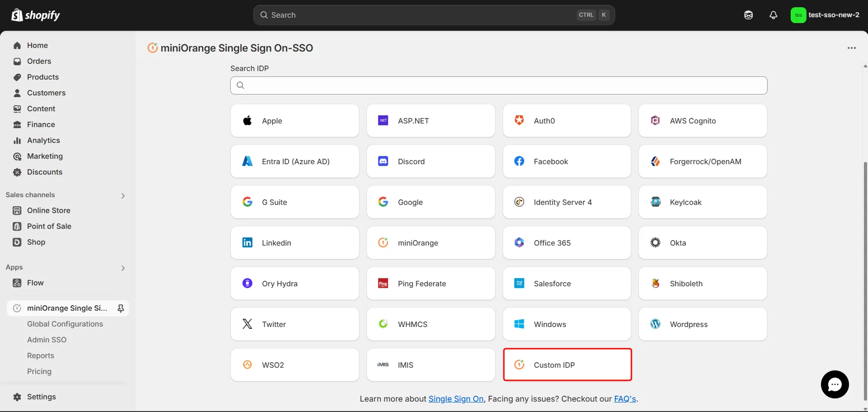Choose the Okta sunburst icon
The width and height of the screenshot is (868, 412).
pos(655,242)
